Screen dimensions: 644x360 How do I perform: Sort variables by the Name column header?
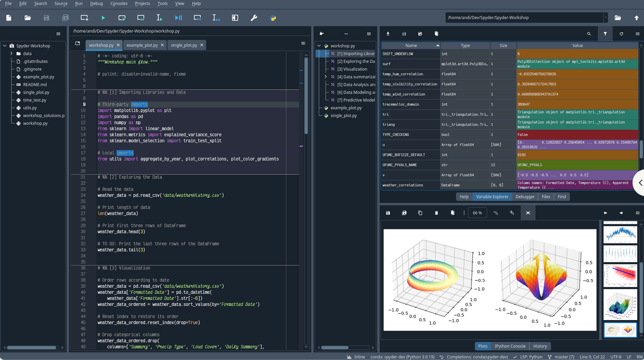[411, 46]
